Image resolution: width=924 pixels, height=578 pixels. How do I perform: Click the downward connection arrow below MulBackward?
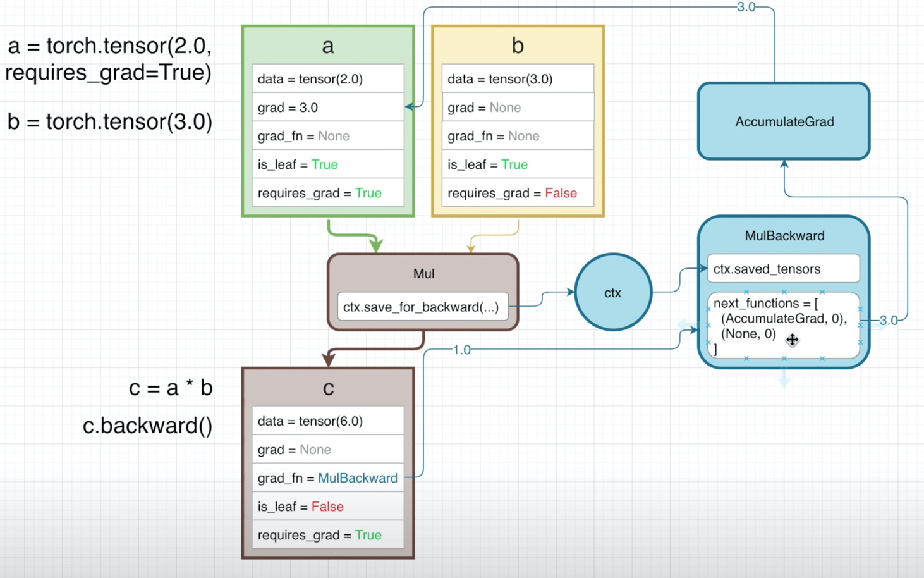784,378
